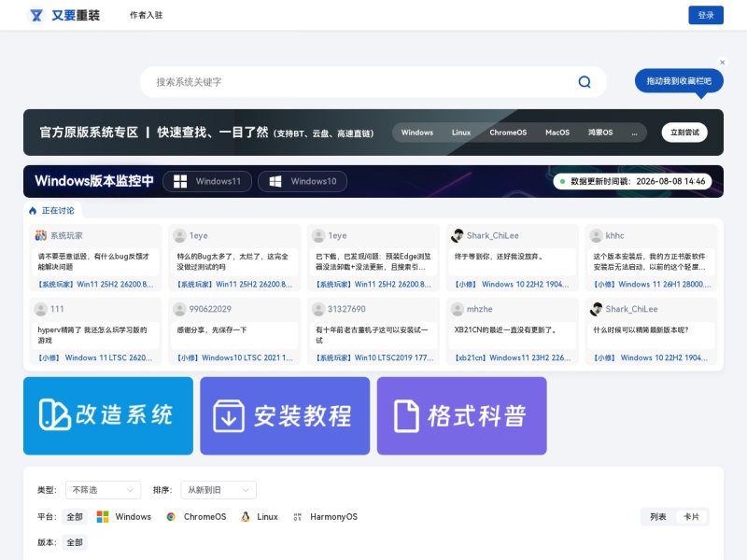Select 全部 version filter
This screenshot has height=560, width=747.
[75, 542]
